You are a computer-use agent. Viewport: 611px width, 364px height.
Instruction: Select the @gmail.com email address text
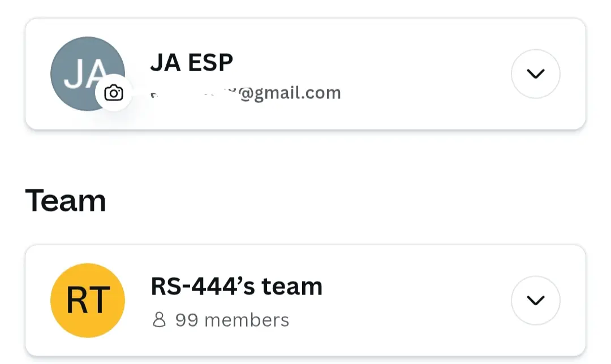[246, 93]
